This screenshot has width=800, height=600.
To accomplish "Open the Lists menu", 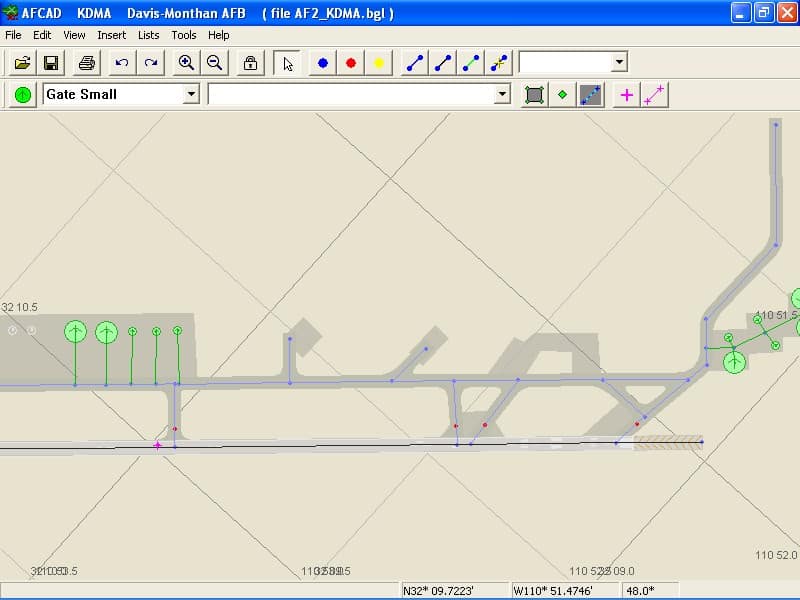I will (x=149, y=35).
